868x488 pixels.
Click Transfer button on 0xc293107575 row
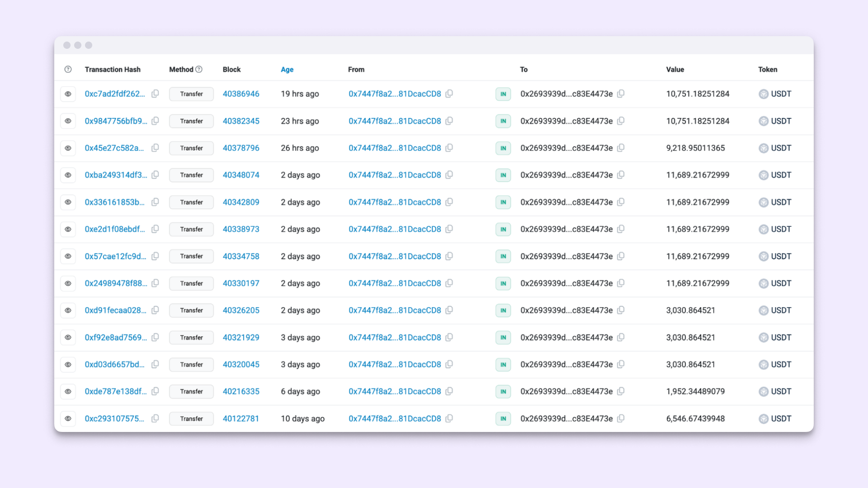(191, 418)
